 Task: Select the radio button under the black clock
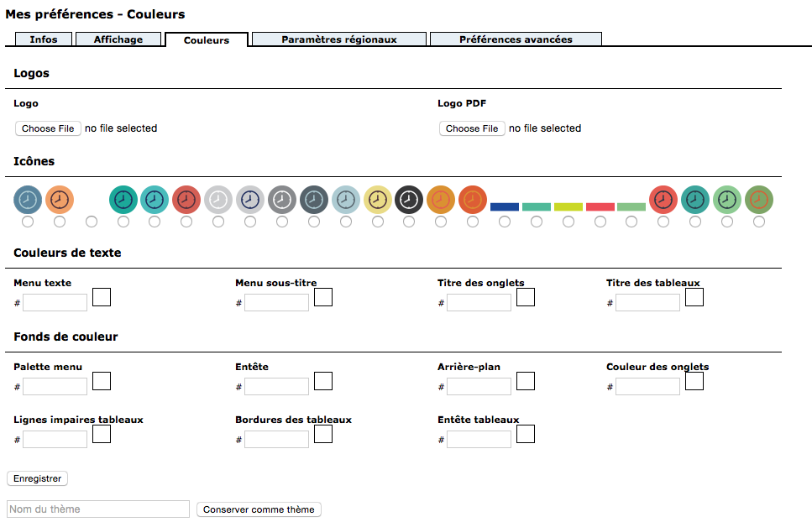pos(409,222)
